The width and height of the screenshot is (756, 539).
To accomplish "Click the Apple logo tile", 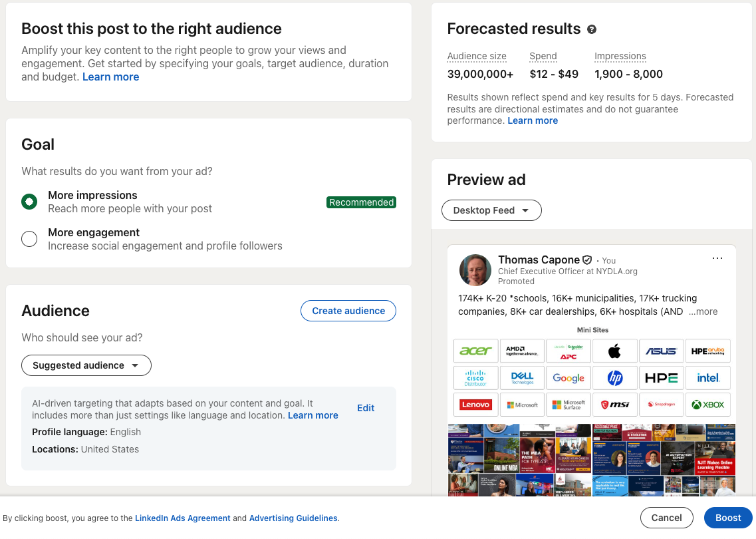I will (614, 351).
